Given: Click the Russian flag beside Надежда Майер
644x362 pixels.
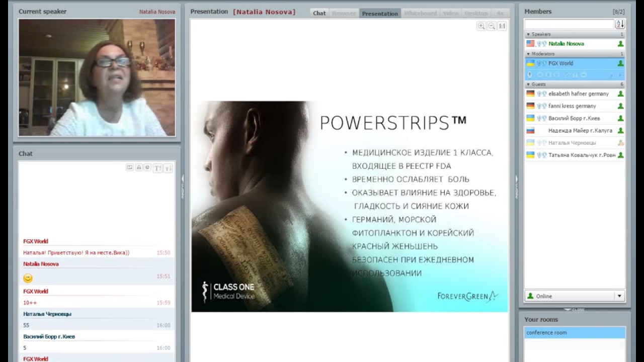Looking at the screenshot, I should [530, 131].
